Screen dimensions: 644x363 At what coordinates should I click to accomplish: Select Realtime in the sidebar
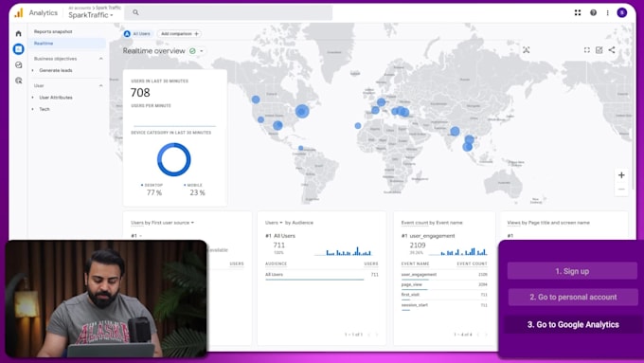pyautogui.click(x=67, y=44)
